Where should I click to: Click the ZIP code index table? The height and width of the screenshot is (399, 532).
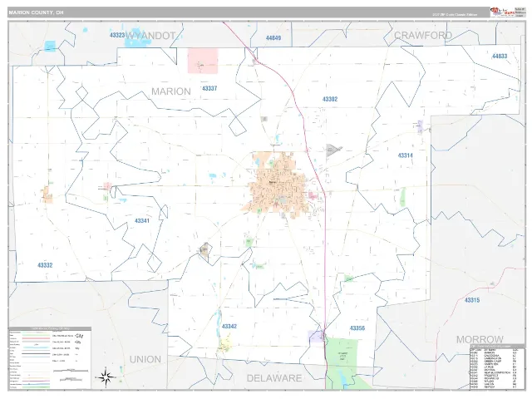[x=497, y=367]
